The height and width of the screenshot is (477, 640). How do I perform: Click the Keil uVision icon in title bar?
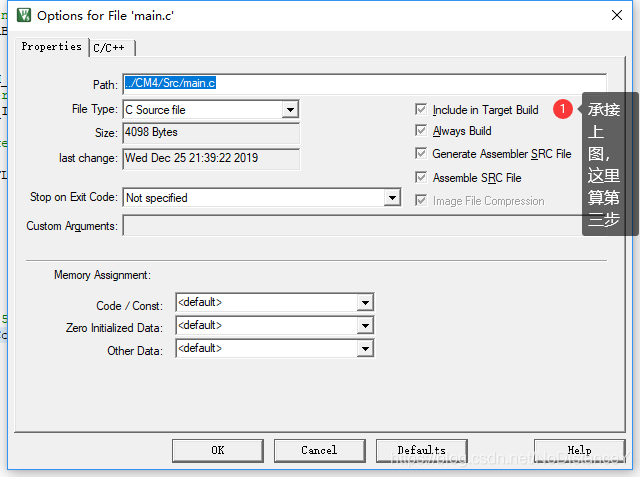click(x=24, y=15)
